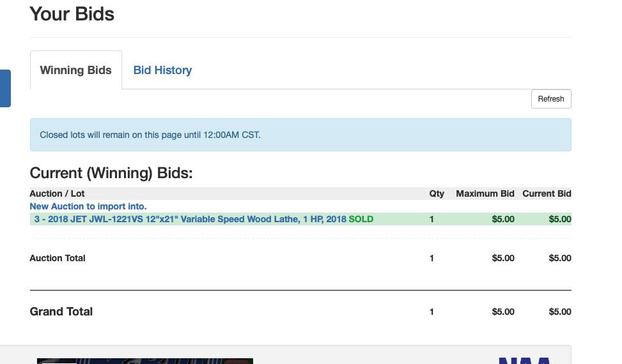
Task: Click the lathe lot's $5.00 maximum bid
Action: [503, 219]
